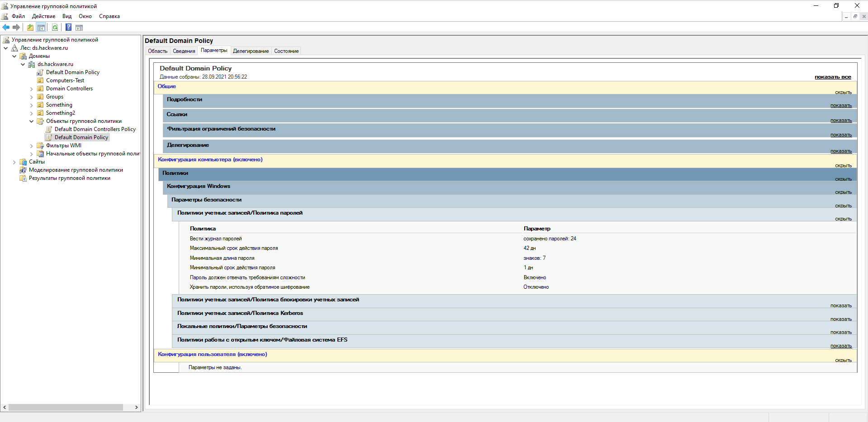Expand the Domain Controllers tree node
868x422 pixels.
point(31,89)
